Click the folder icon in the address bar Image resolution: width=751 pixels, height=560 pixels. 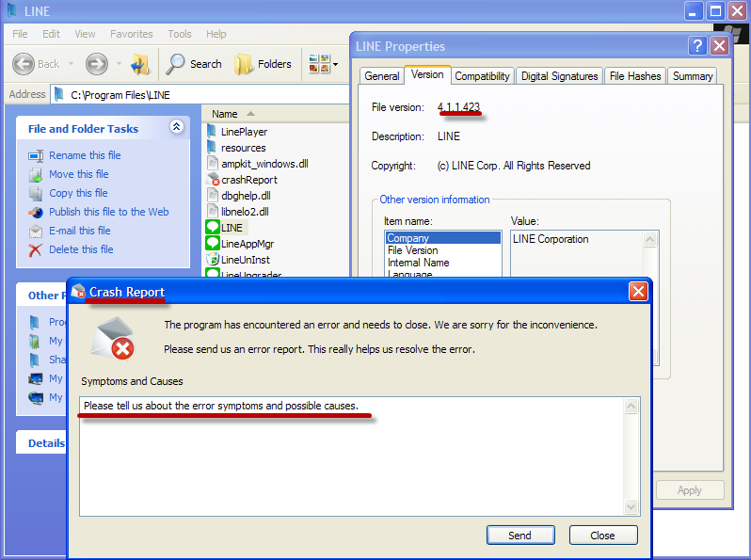click(59, 94)
